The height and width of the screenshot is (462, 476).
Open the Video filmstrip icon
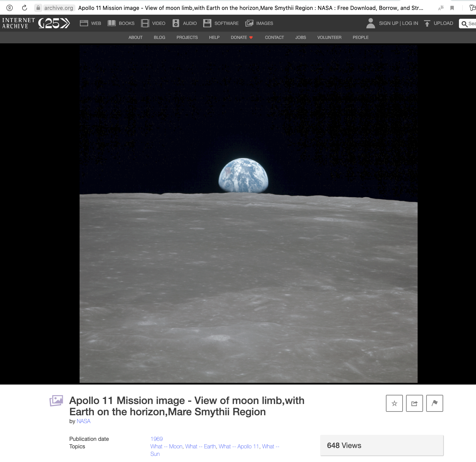(x=145, y=23)
